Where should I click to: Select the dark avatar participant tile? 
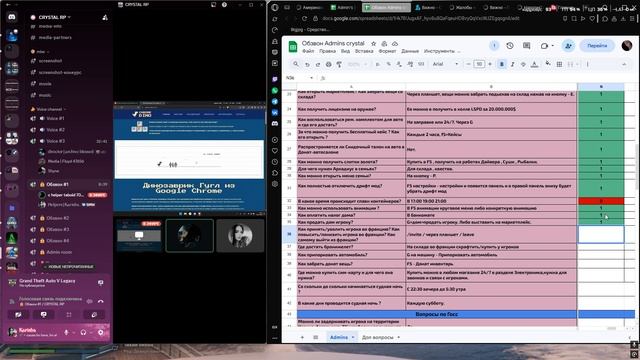coord(189,236)
